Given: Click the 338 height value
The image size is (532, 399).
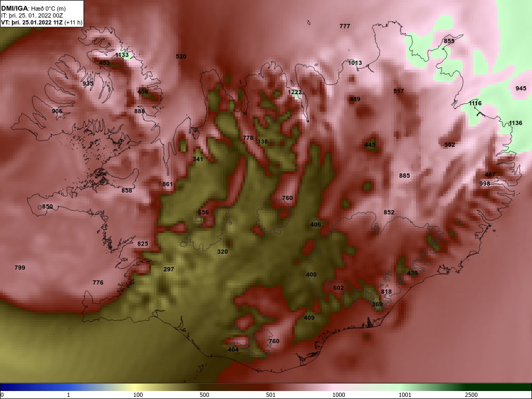Looking at the screenshot, I should (x=262, y=142).
